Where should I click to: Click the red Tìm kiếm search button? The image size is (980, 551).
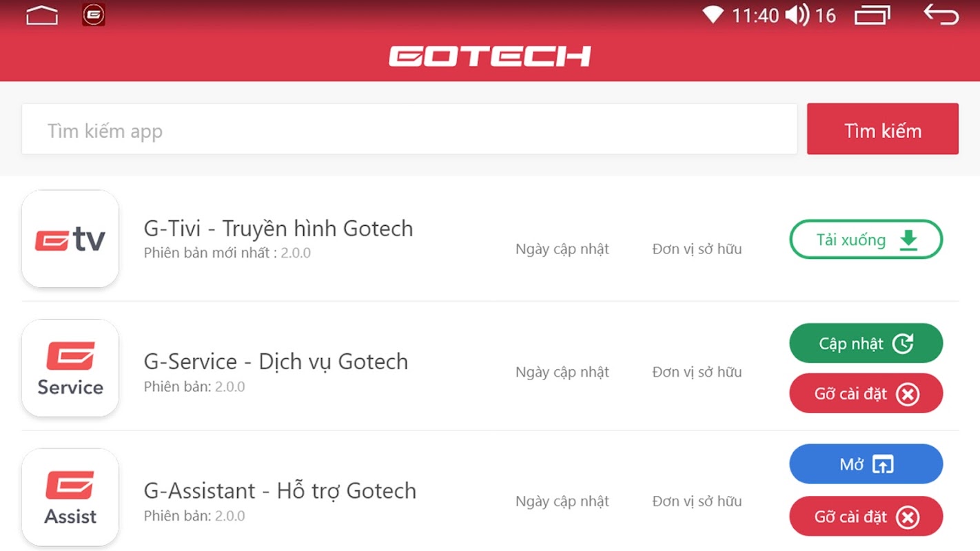pos(883,129)
